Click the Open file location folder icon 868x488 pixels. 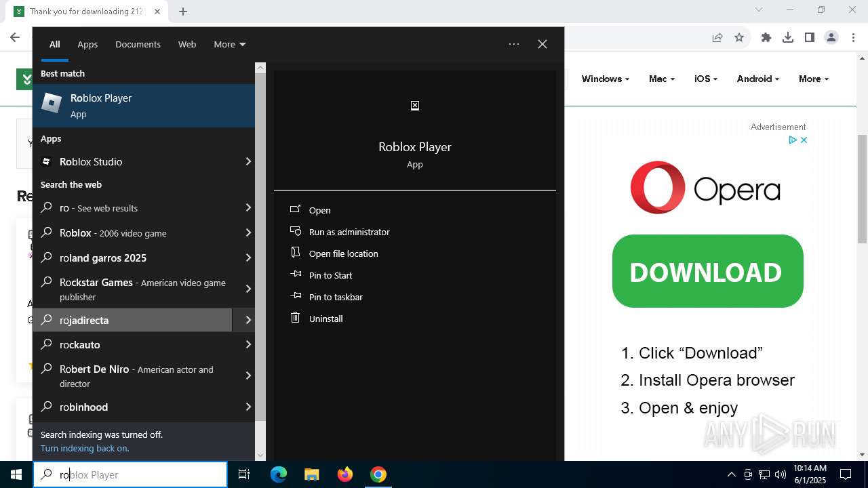(295, 253)
